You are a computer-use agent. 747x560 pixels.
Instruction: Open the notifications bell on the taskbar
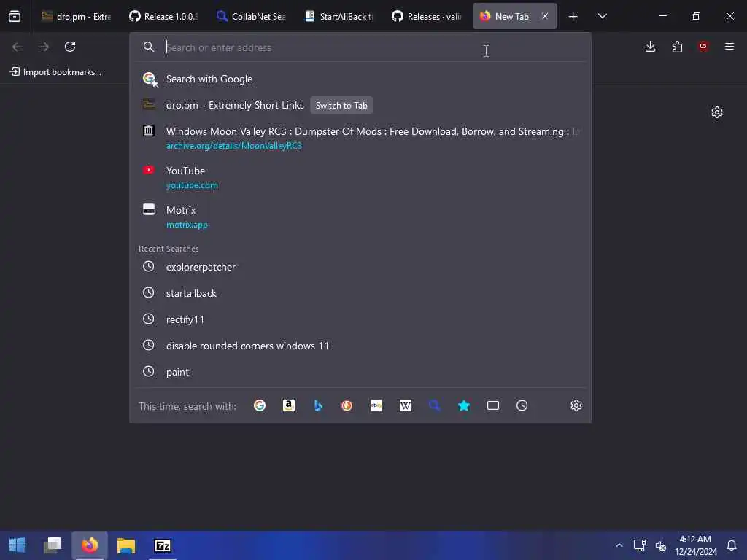pos(732,545)
